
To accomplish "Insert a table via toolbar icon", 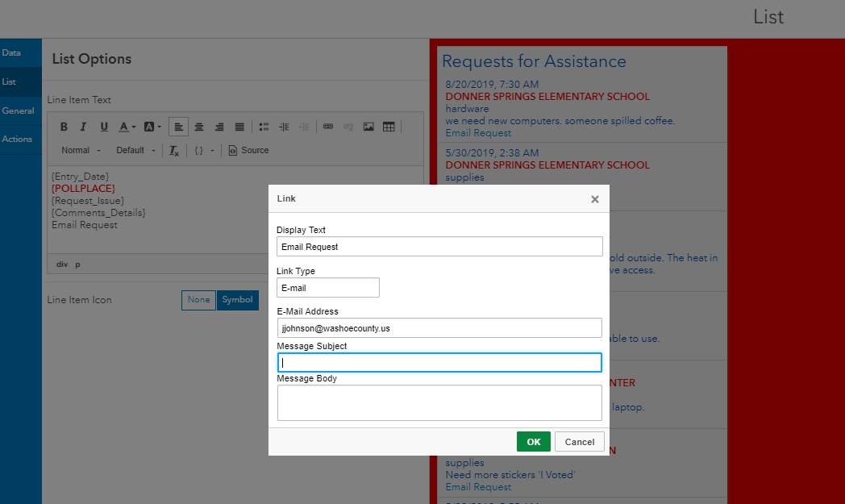I will click(389, 127).
